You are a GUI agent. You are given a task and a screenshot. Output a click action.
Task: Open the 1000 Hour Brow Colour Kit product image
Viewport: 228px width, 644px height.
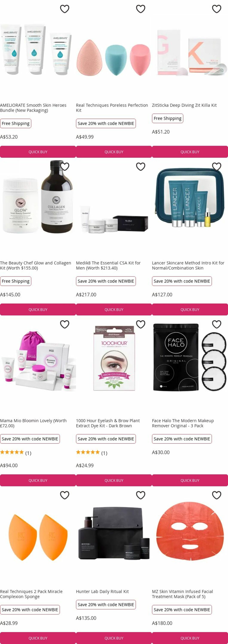114,358
